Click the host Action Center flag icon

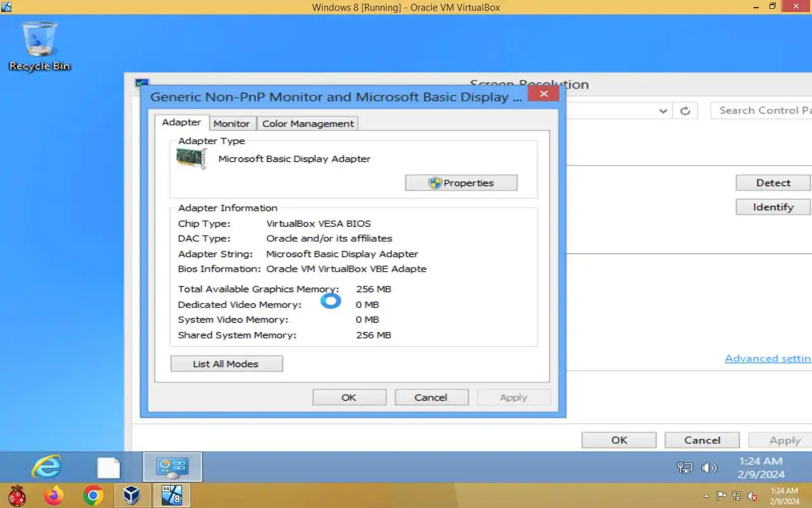tap(722, 496)
